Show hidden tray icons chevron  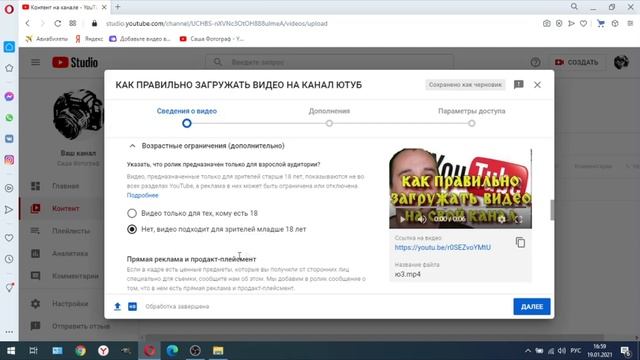coord(528,351)
